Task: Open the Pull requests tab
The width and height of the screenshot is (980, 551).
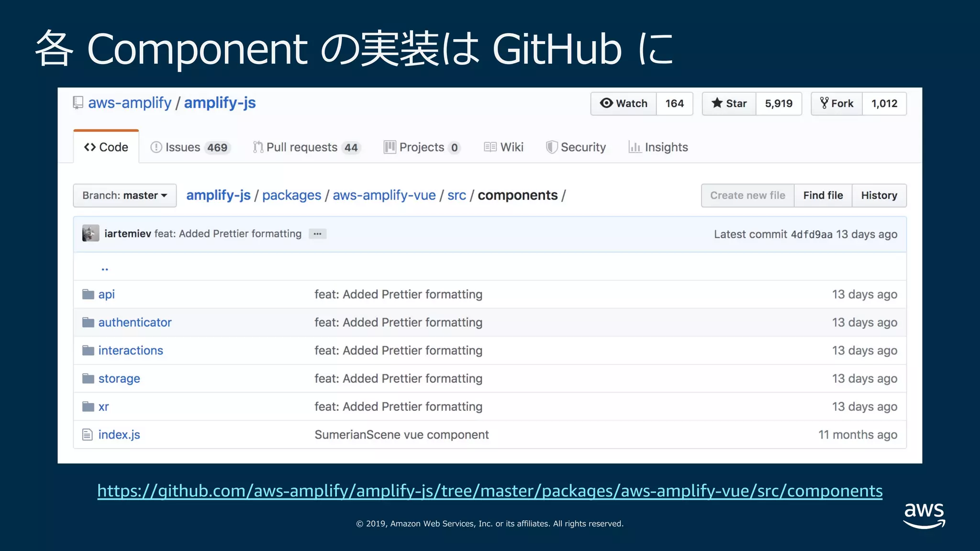Action: (x=307, y=147)
